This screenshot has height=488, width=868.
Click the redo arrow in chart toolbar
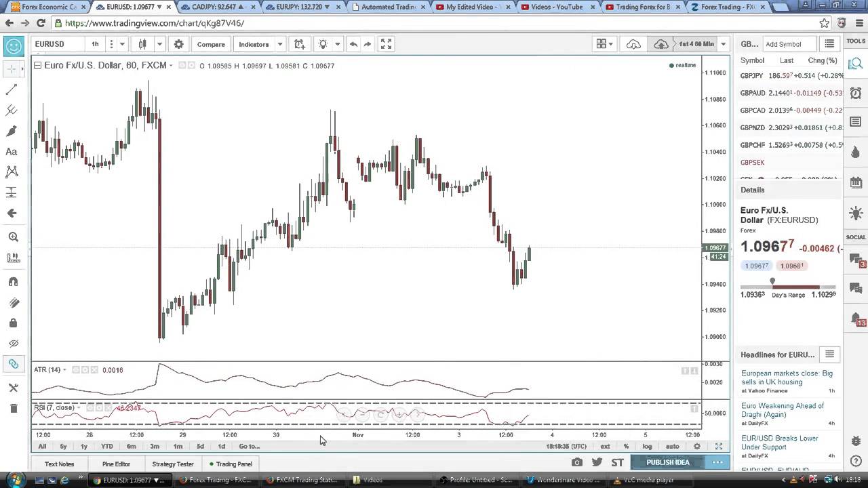click(x=368, y=44)
